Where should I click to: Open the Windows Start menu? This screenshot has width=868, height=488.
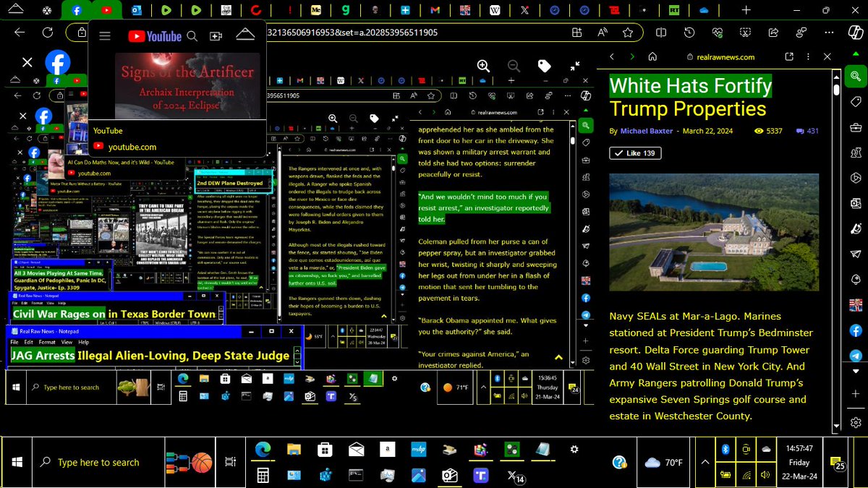point(17,462)
